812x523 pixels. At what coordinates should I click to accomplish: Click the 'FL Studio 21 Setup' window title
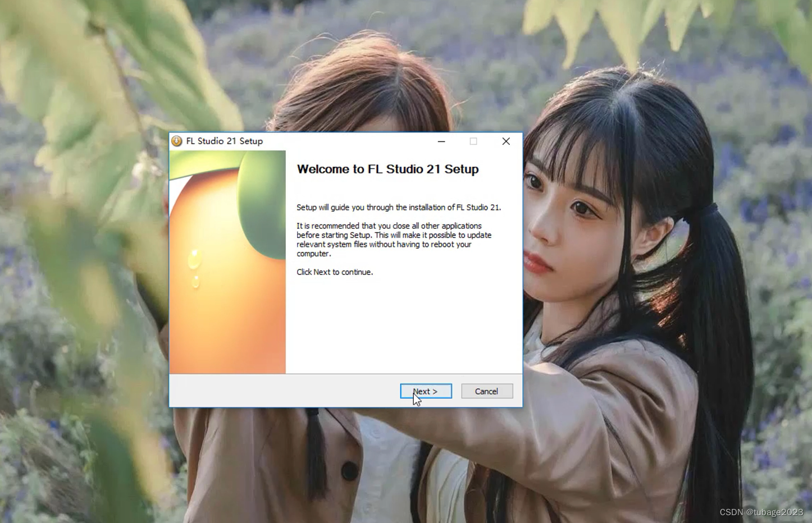pos(225,141)
